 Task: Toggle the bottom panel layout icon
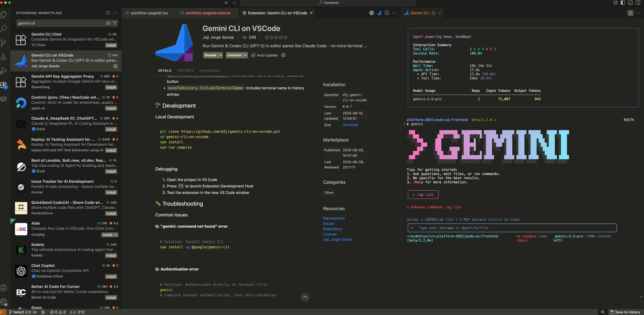(631, 3)
